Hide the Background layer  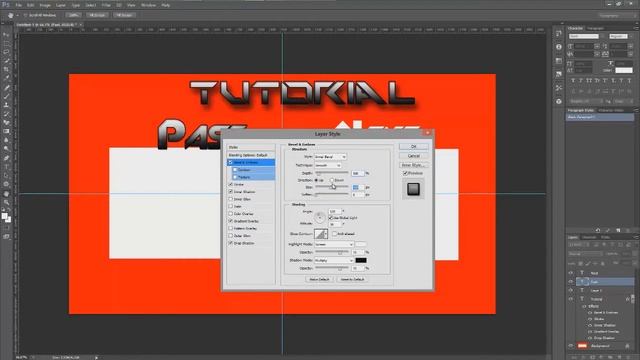[571, 346]
